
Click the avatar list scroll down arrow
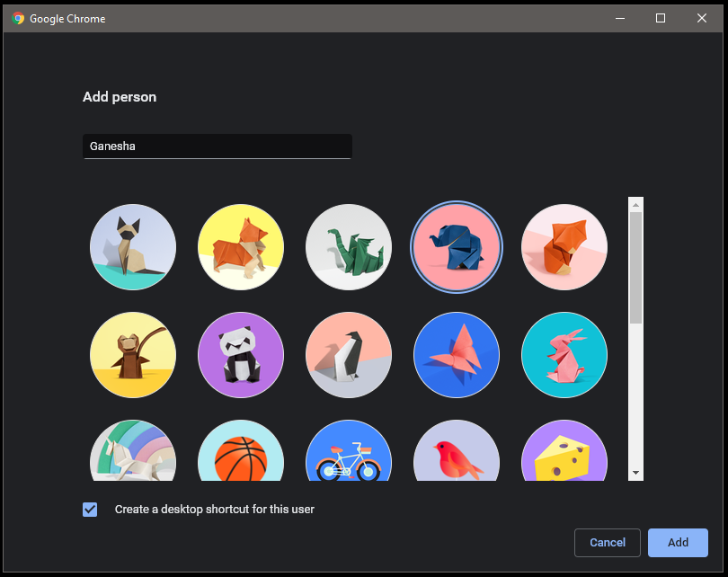(635, 473)
